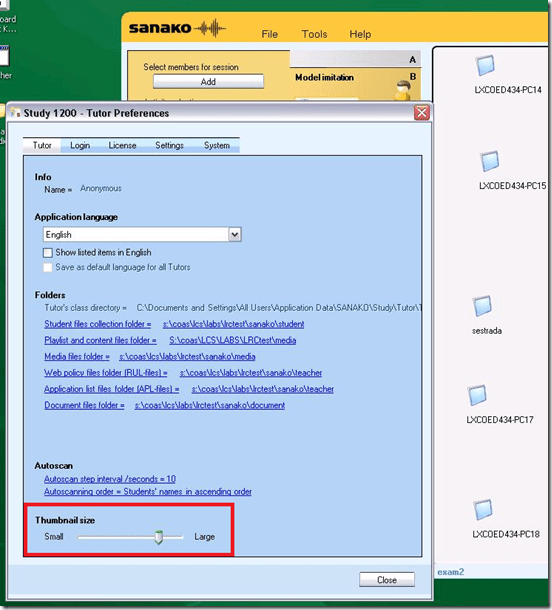Viewport: 552px width, 610px height.
Task: Click the LXCOED434-PC18 student computer icon
Action: 483,510
